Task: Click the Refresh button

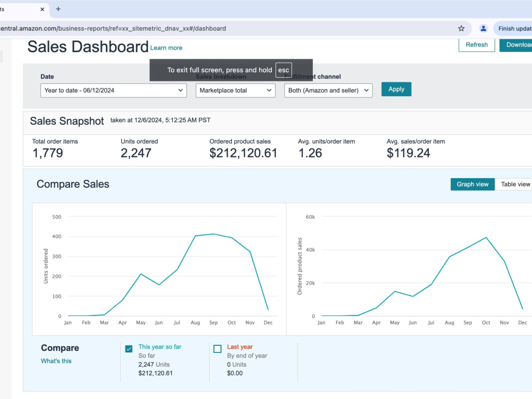Action: [x=476, y=45]
